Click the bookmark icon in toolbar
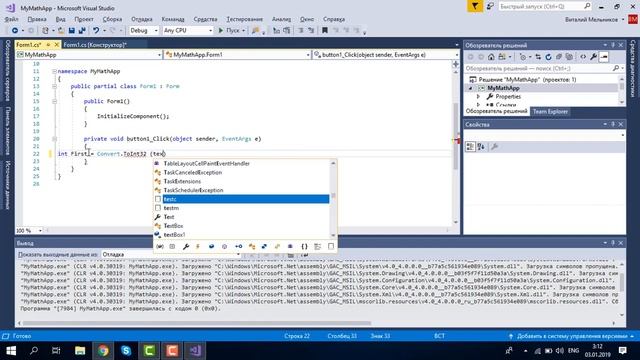Image resolution: width=640 pixels, height=360 pixels. coord(325,31)
